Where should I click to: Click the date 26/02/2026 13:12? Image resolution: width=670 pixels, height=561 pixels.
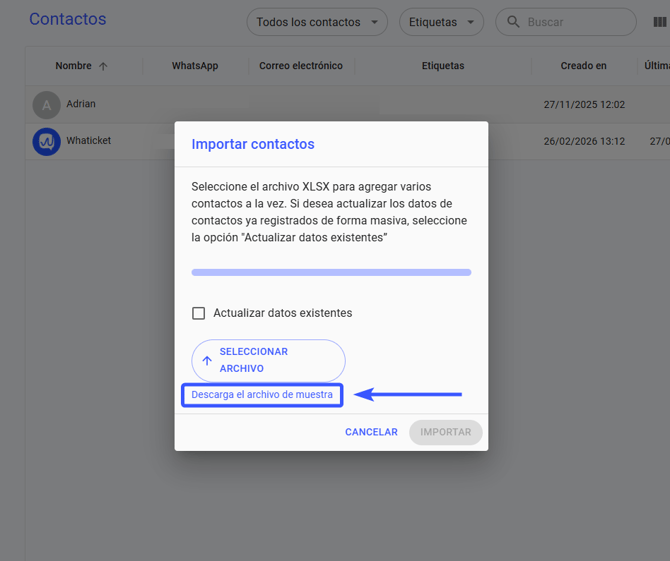pos(584,141)
